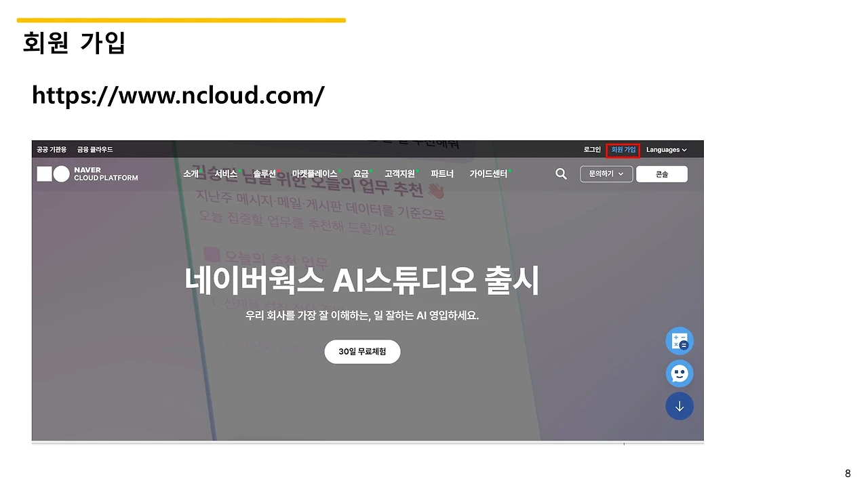This screenshot has height=488, width=868.
Task: Open the price calculator floating icon
Action: point(679,340)
